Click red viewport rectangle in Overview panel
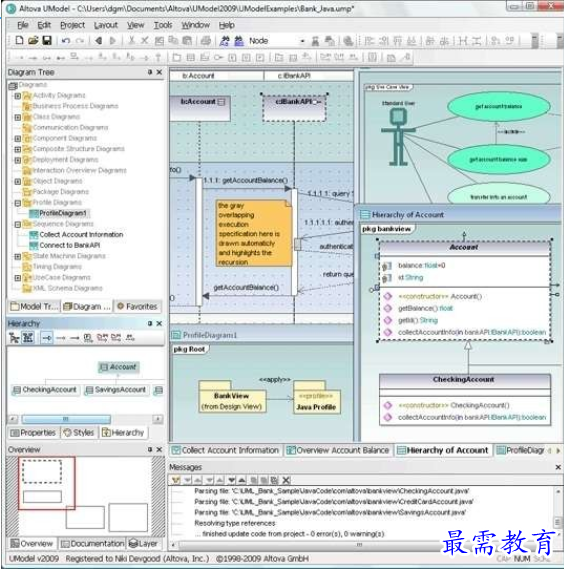The image size is (564, 574). pyautogui.click(x=46, y=482)
